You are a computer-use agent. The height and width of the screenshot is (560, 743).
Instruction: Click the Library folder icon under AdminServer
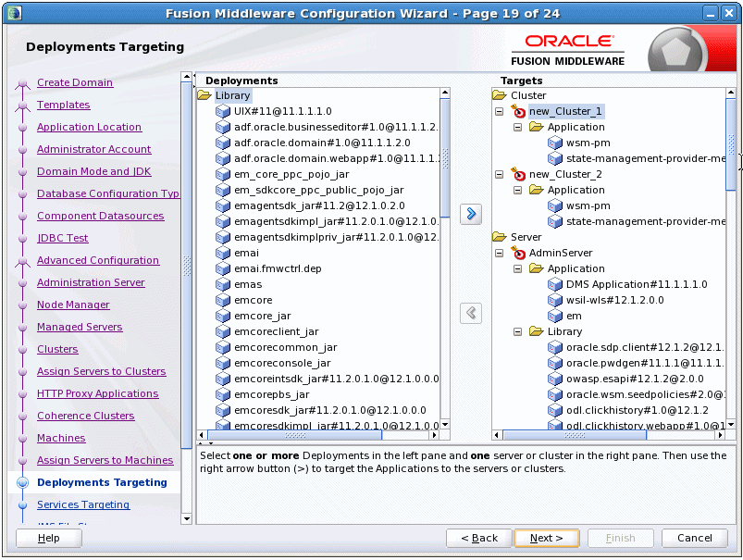537,331
